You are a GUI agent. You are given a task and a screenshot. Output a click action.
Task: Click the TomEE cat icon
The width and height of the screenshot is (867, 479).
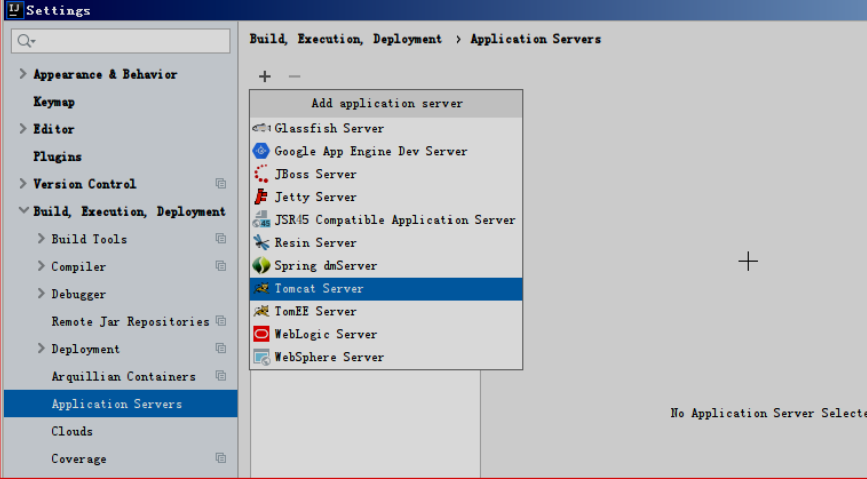coord(261,311)
